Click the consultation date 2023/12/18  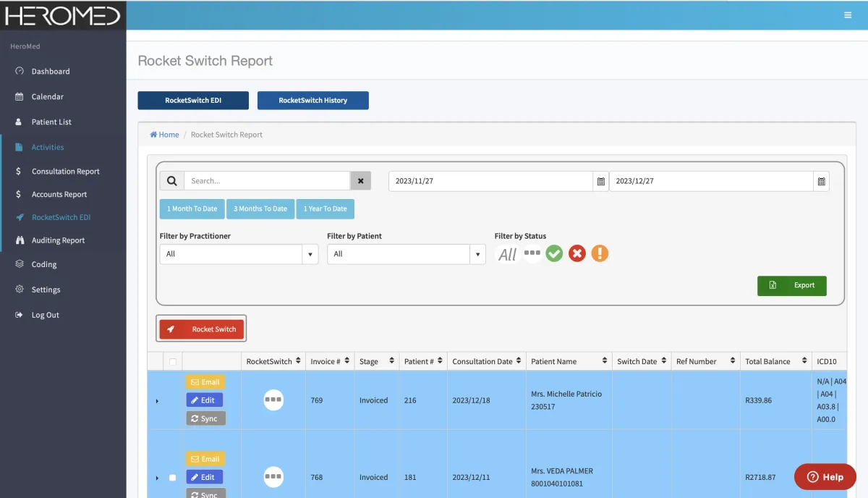pos(470,400)
